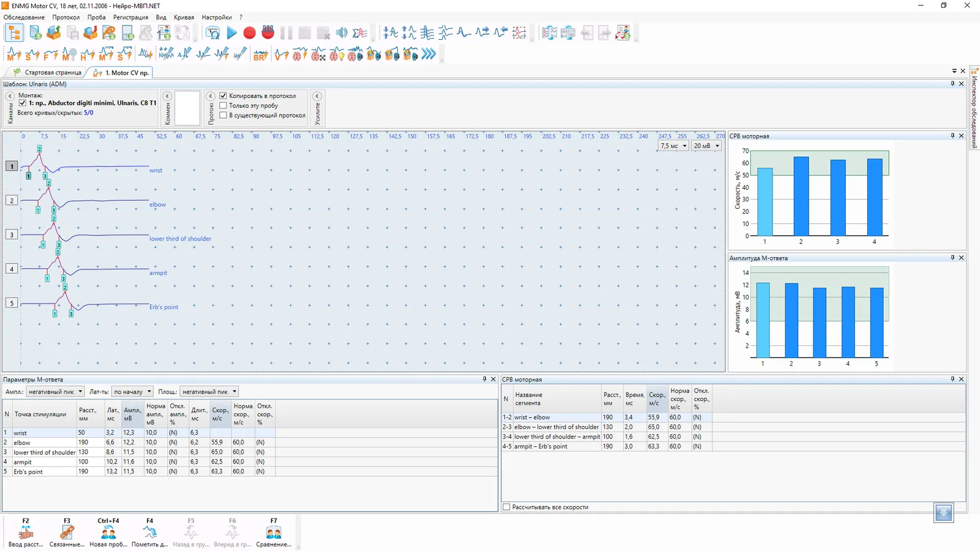The width and height of the screenshot is (980, 551).
Task: Select the elbow row in parameters table
Action: coord(139,442)
